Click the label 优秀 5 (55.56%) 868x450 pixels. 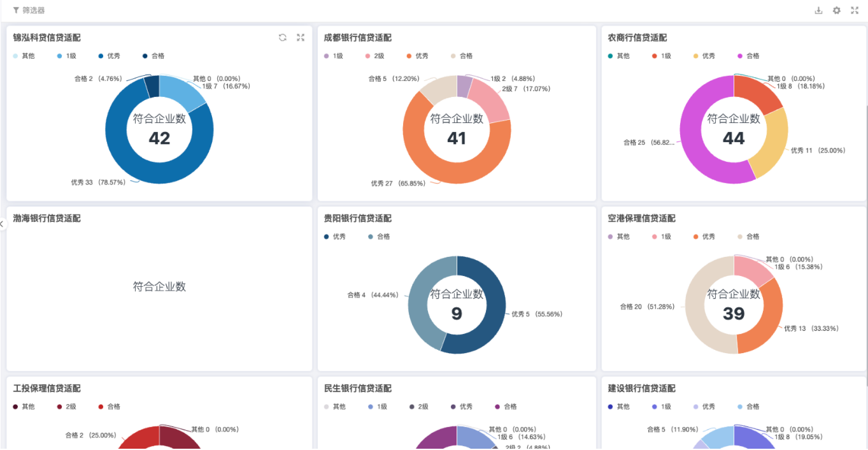pos(537,314)
